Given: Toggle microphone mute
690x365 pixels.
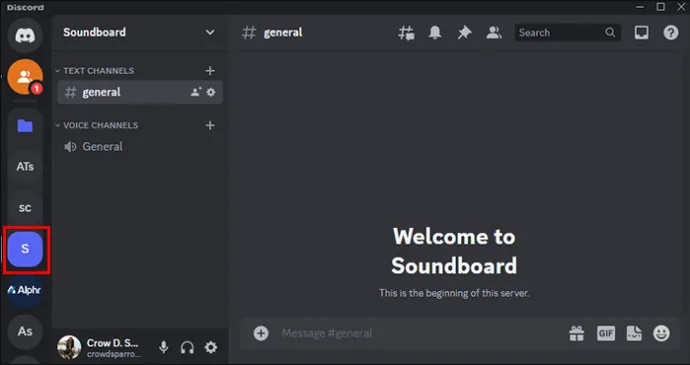Looking at the screenshot, I should tap(164, 347).
